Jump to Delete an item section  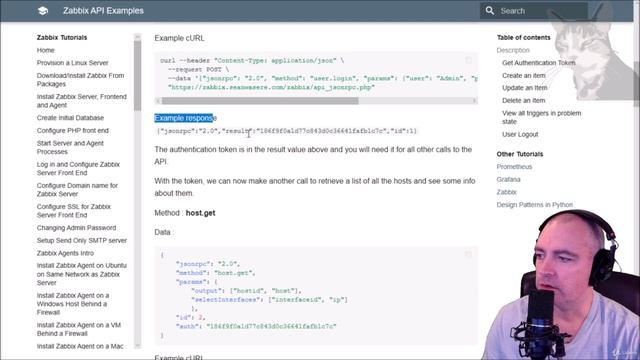(x=524, y=100)
